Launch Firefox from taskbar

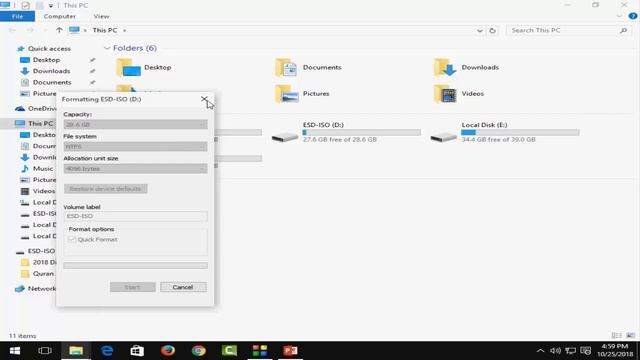pos(168,351)
